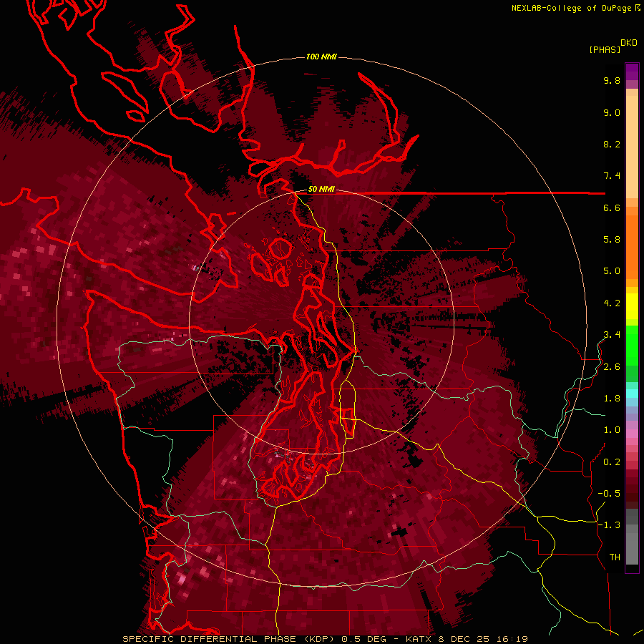Click the SPECIFIC DIFFERENTIAL PHASE (KDP) caption
644x644 pixels.
(227, 639)
